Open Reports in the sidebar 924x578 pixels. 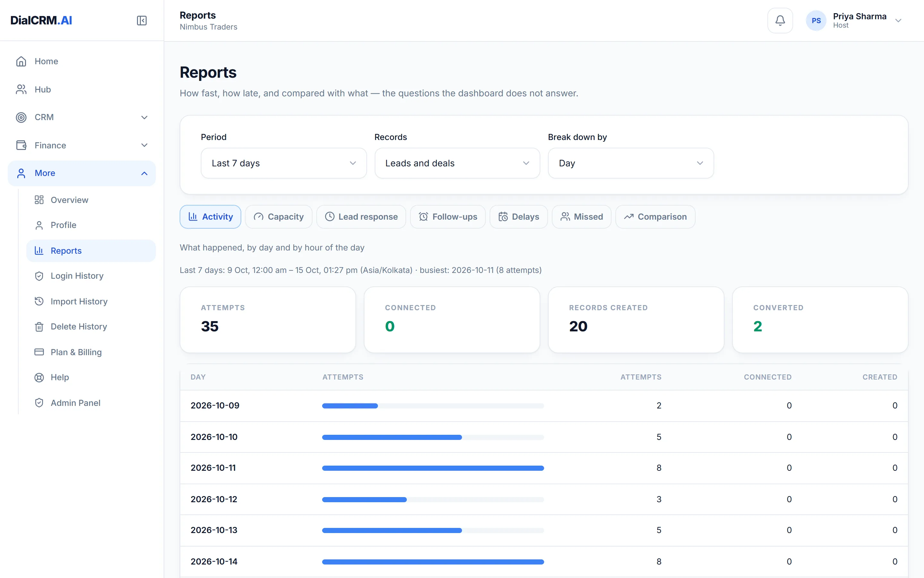(91, 251)
